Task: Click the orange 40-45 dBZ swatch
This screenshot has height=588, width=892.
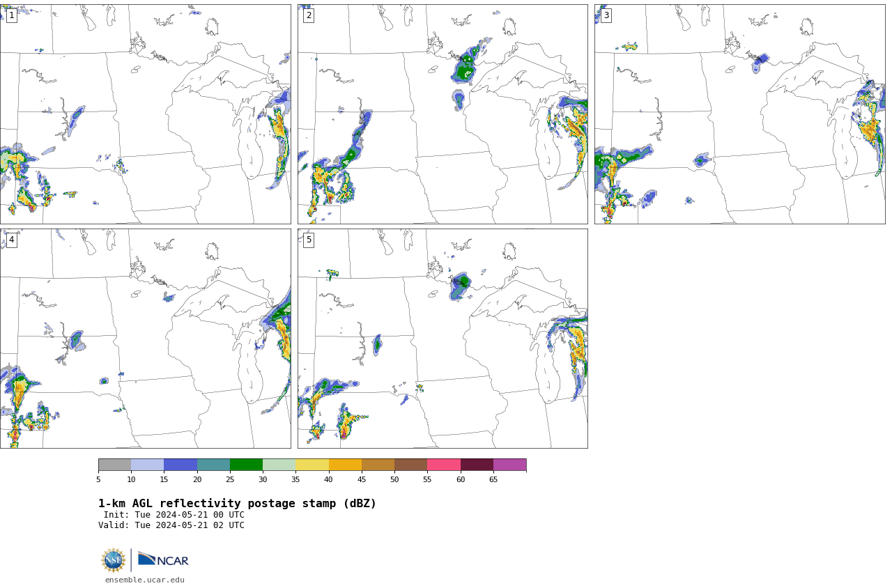Action: pos(345,465)
